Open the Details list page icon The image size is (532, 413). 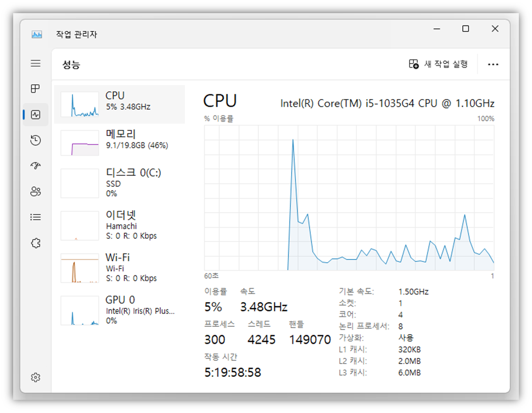[36, 217]
